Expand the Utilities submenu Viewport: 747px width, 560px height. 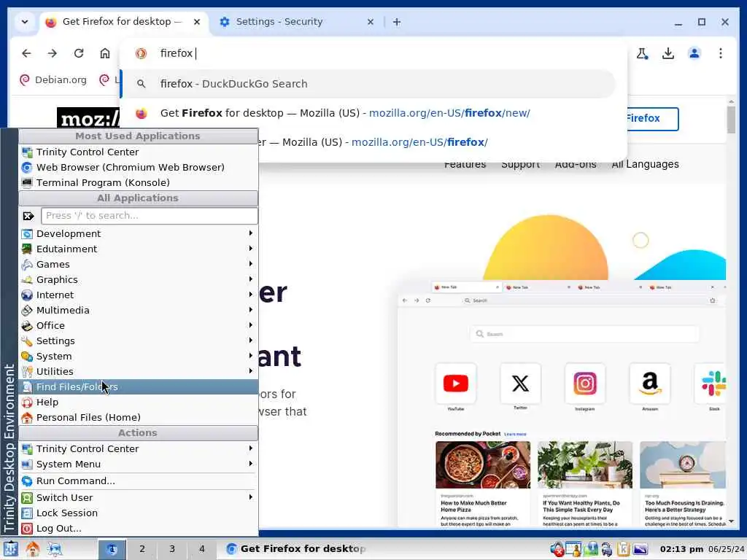[139, 371]
